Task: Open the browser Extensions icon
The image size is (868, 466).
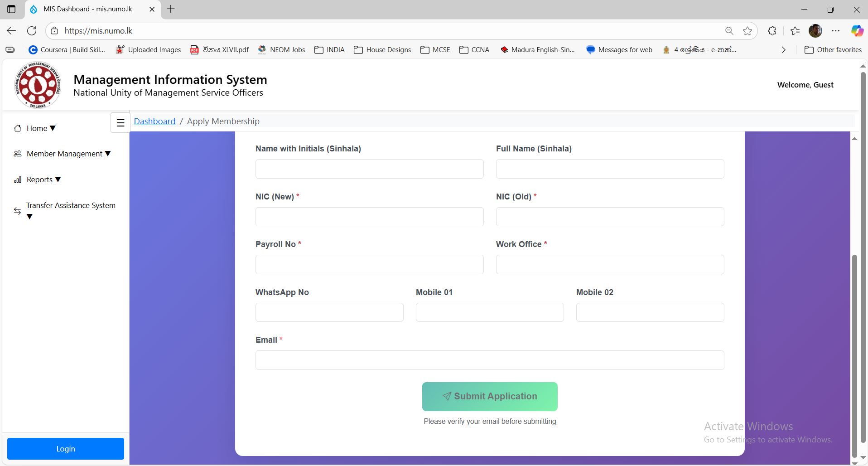Action: coord(772,31)
